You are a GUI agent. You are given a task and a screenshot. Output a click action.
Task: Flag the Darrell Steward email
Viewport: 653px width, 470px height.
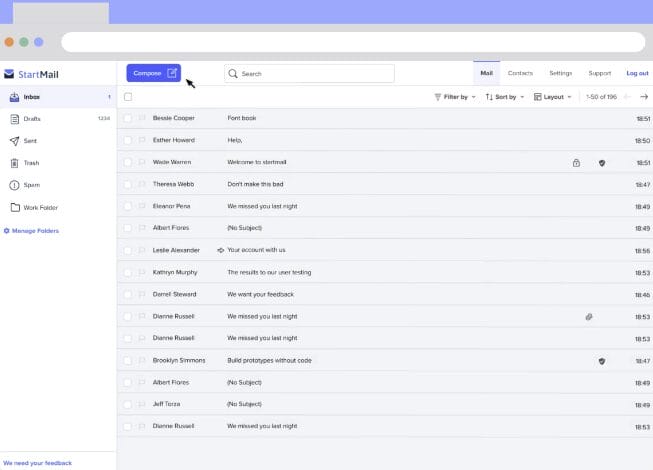coord(142,294)
